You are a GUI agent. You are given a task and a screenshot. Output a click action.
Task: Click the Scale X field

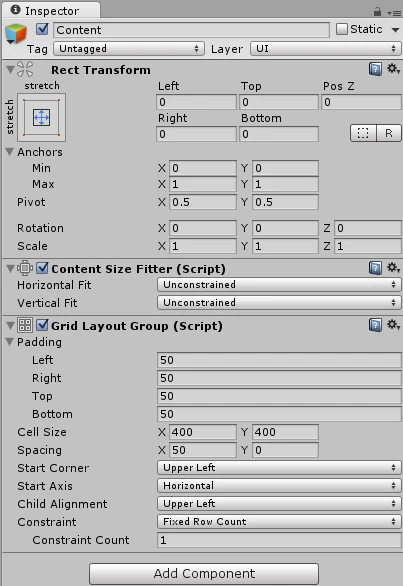(203, 246)
